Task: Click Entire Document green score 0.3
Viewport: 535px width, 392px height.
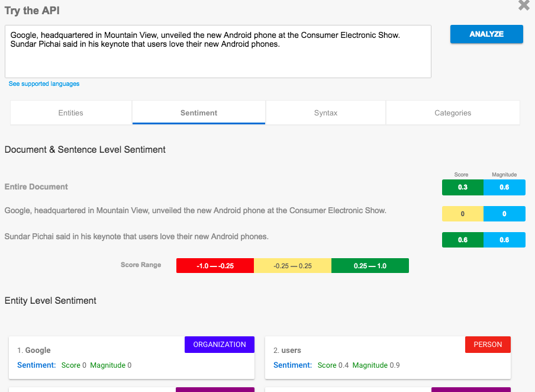Action: pyautogui.click(x=463, y=188)
